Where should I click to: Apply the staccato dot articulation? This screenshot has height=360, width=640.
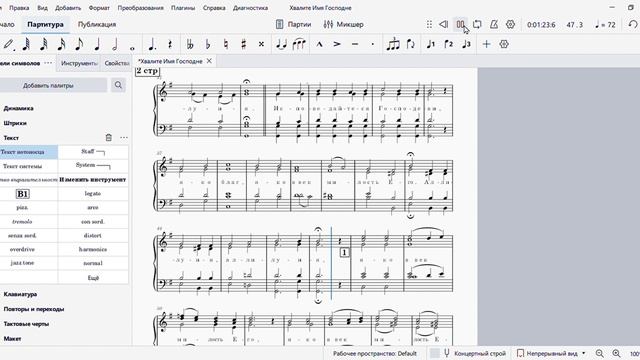373,44
